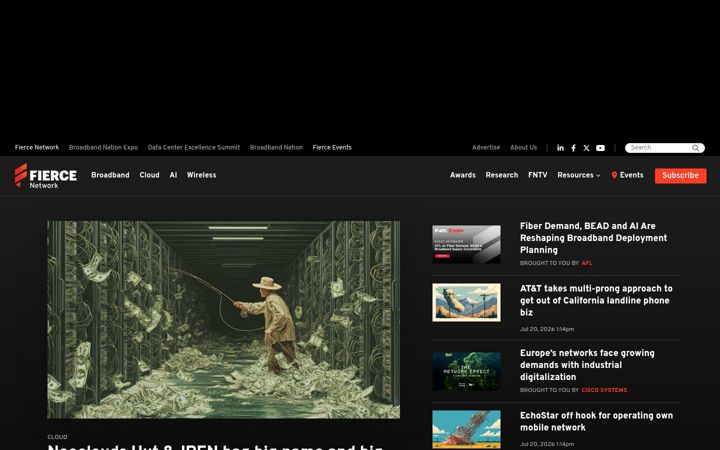Click the CLOUD category label

(57, 437)
